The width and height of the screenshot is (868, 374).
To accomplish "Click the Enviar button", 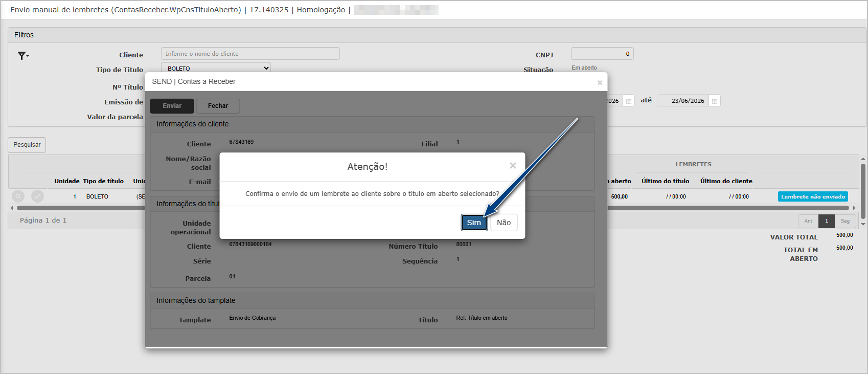I will [172, 106].
